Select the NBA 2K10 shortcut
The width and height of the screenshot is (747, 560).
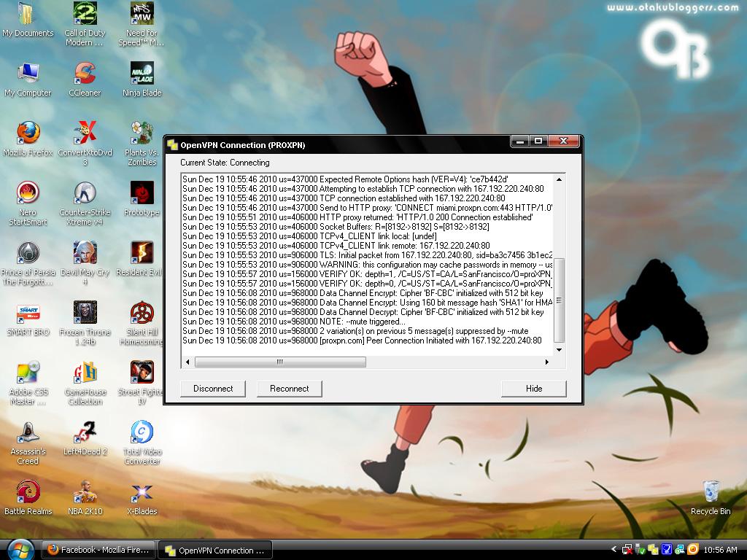click(85, 498)
